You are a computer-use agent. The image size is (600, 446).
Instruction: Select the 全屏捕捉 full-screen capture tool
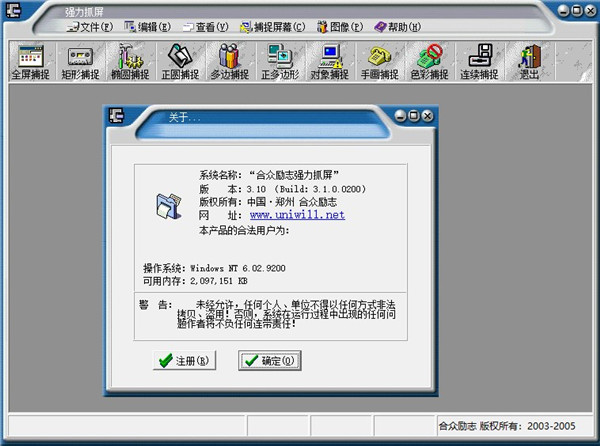[x=29, y=61]
